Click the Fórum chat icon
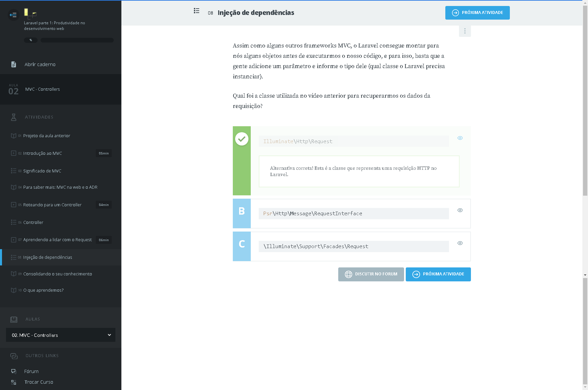 [x=14, y=371]
